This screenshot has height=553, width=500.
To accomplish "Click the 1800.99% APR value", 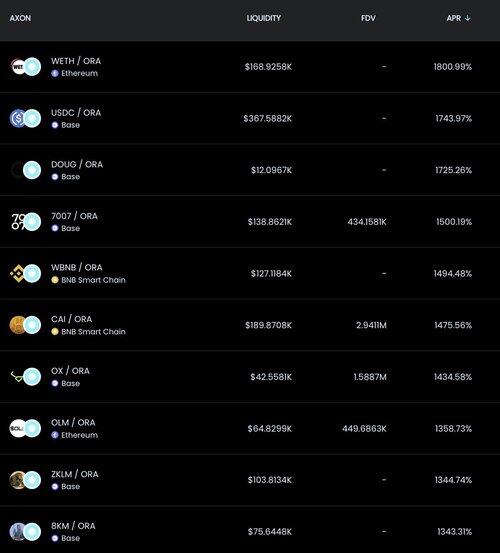I will tap(453, 67).
